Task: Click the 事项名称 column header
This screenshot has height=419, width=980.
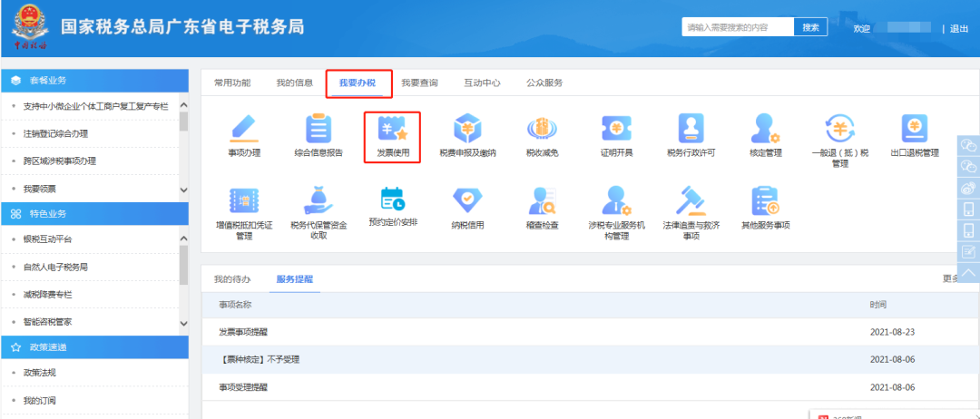Action: click(x=235, y=305)
